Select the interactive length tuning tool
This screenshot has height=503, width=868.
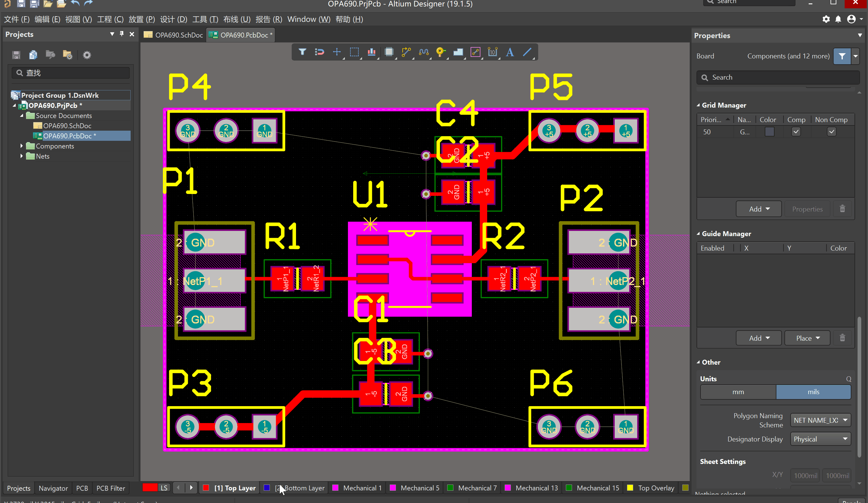pos(423,52)
